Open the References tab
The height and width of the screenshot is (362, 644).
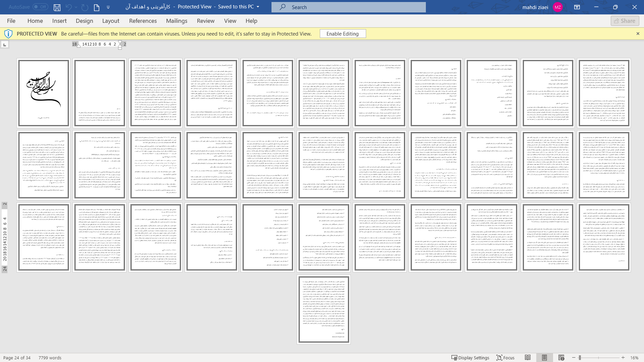[x=143, y=21]
